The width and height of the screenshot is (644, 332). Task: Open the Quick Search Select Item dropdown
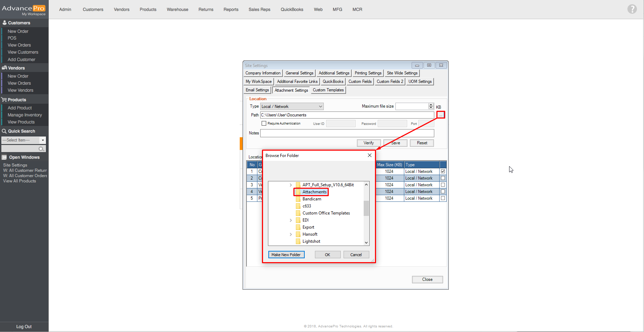click(24, 140)
